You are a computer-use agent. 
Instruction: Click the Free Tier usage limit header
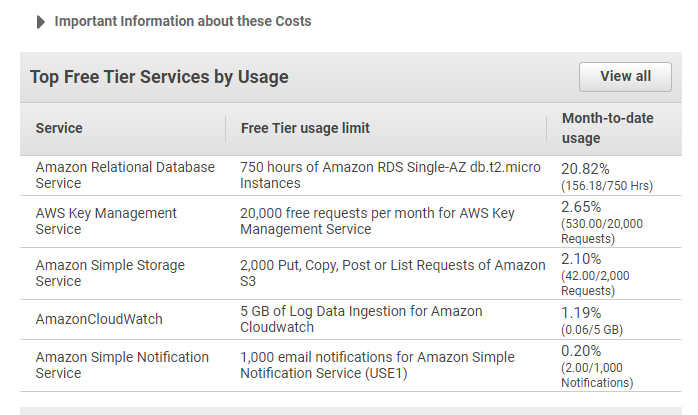305,128
